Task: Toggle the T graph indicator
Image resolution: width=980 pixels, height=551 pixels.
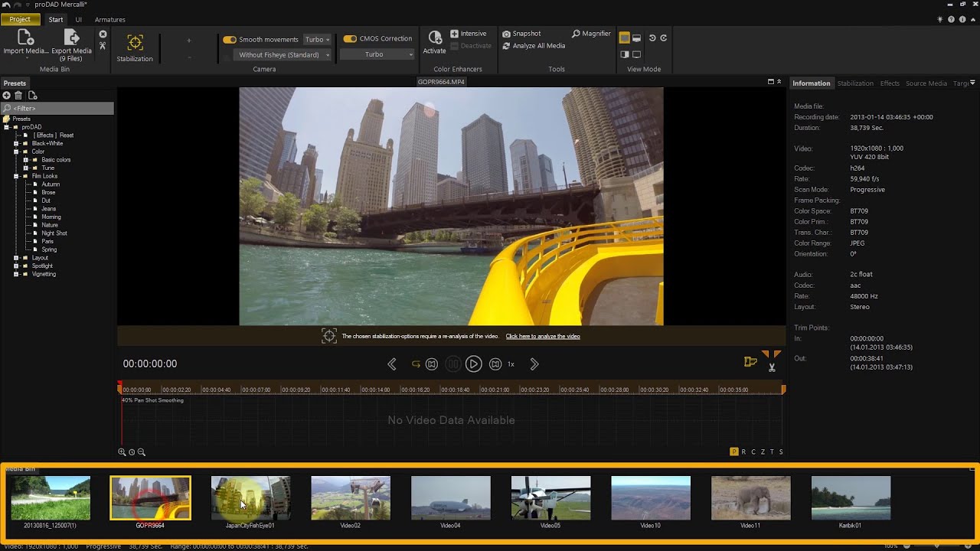Action: tap(772, 452)
